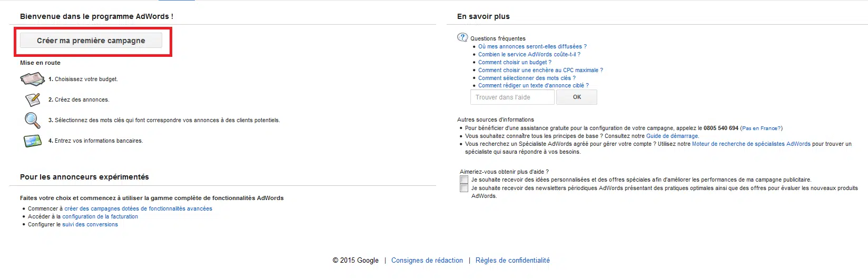Click the Créer ma première campagne button
This screenshot has height=279, width=868.
91,41
